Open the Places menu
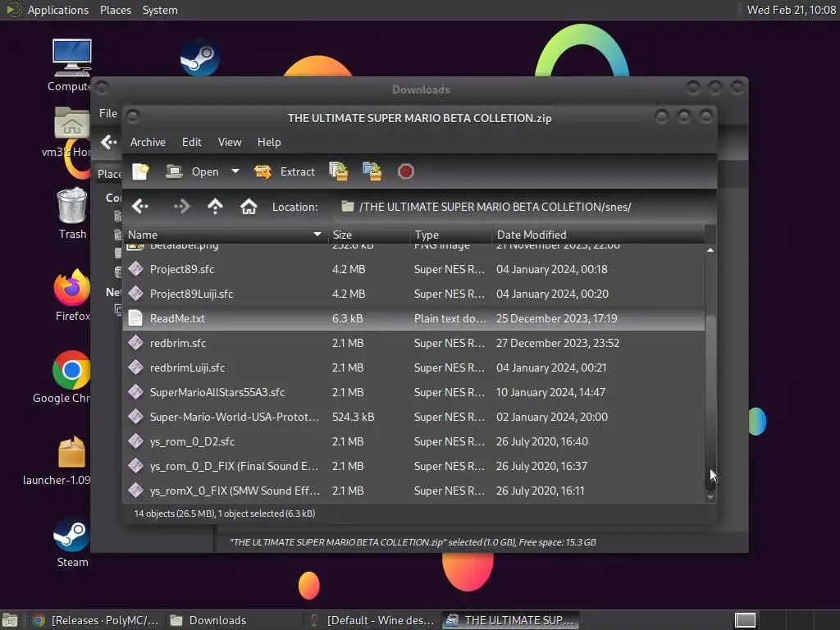This screenshot has height=630, width=840. (115, 10)
